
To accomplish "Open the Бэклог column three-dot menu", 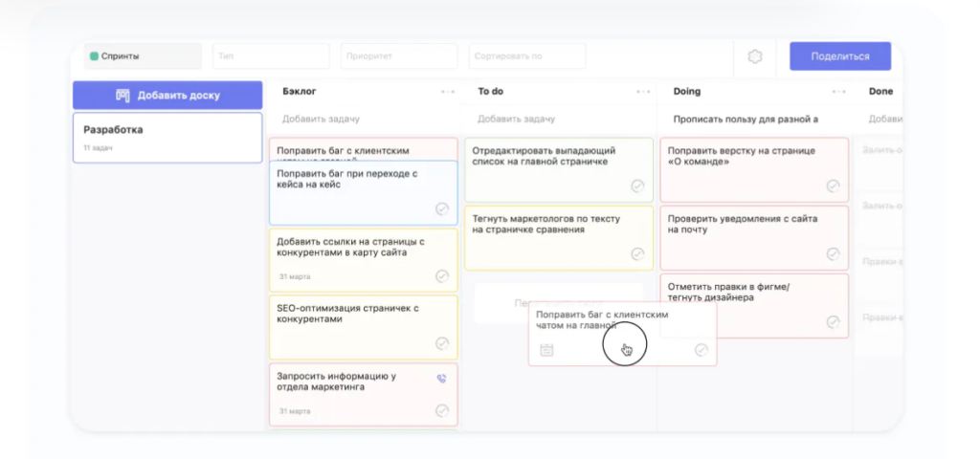I will (x=448, y=92).
